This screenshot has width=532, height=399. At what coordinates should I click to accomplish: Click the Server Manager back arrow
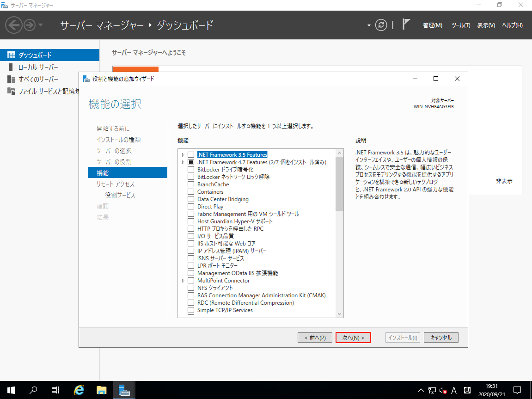pos(14,25)
